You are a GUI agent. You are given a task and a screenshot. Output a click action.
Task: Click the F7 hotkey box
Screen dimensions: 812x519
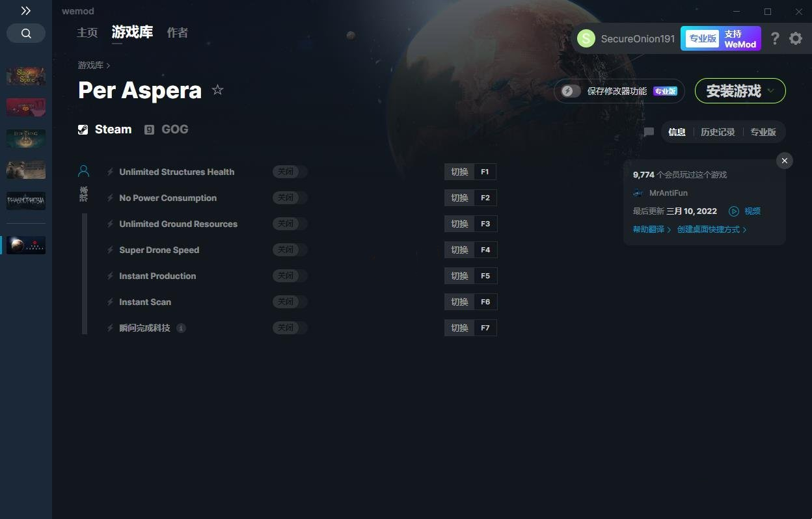pyautogui.click(x=485, y=328)
